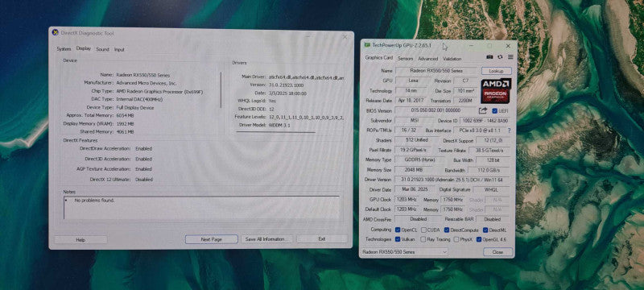The width and height of the screenshot is (644, 290).
Task: Open the System tab in DirectX Diagnostic
Action: click(64, 49)
